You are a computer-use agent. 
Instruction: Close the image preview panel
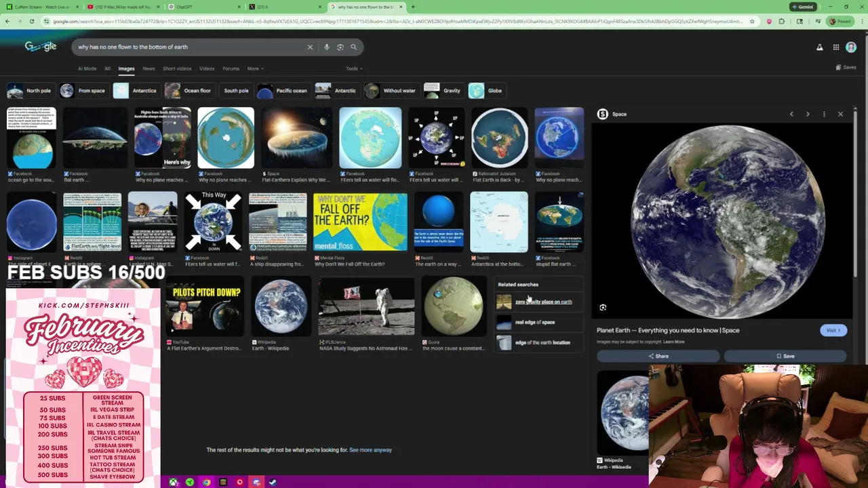click(840, 114)
